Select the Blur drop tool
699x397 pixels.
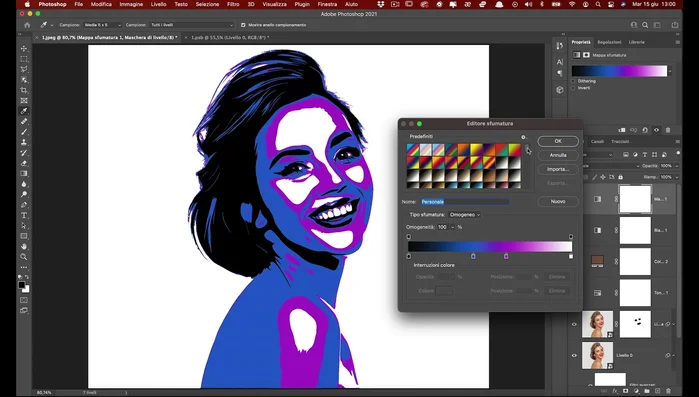click(x=24, y=184)
